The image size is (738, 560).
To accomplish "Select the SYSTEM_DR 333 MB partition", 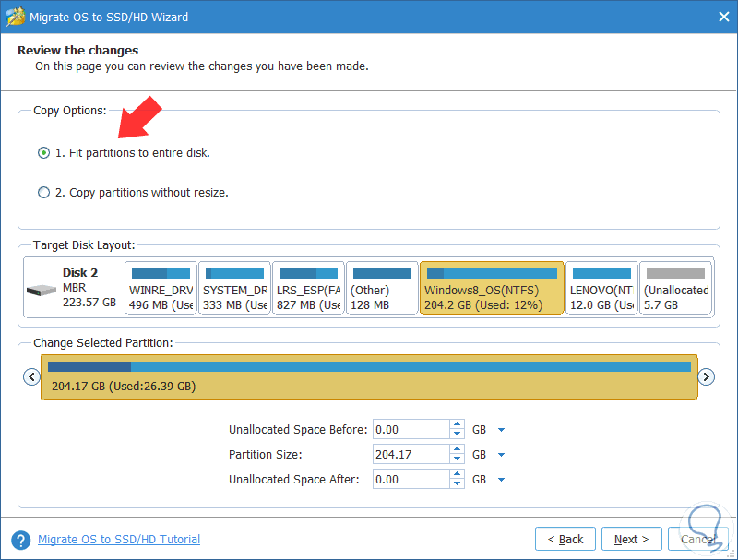I will coord(234,288).
